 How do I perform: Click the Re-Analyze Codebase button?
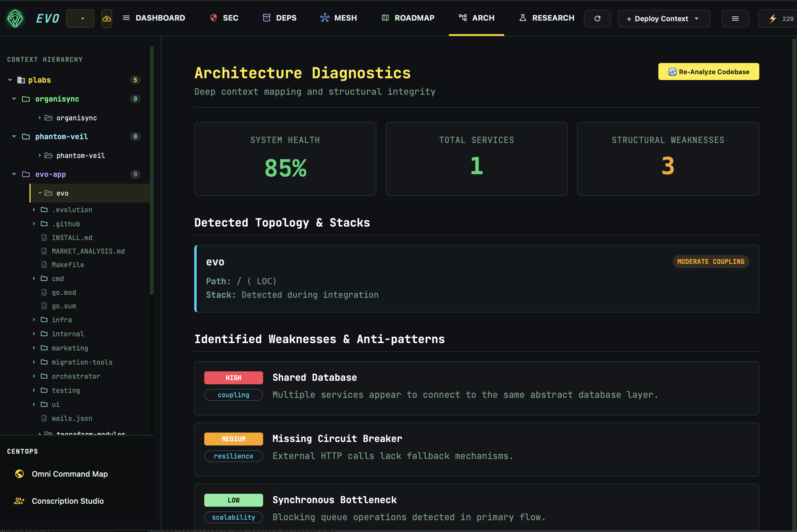point(708,72)
